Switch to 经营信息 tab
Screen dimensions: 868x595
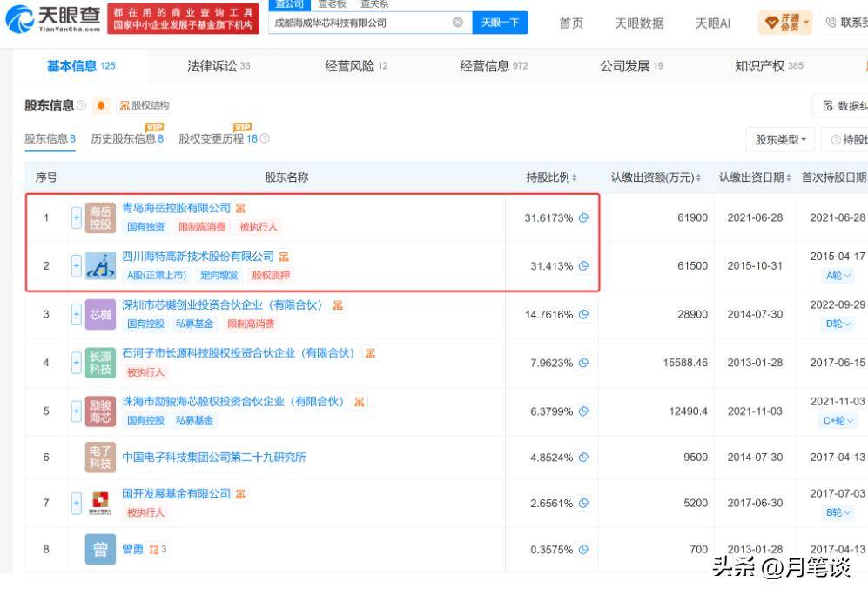pos(494,66)
